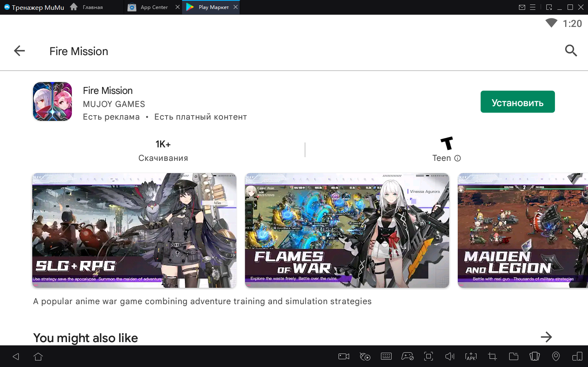This screenshot has width=588, height=367.
Task: Expand the You might also like section arrow
Action: tap(546, 337)
